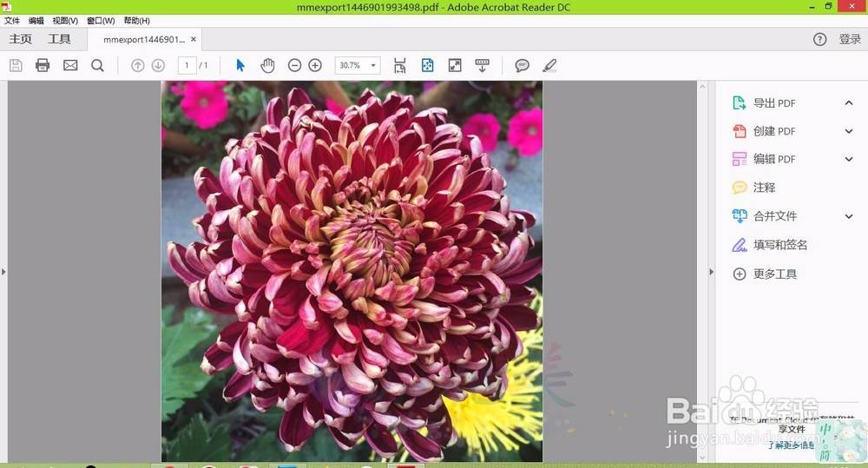Viewport: 868px width, 468px height.
Task: Click the 导出 PDF icon
Action: click(739, 103)
